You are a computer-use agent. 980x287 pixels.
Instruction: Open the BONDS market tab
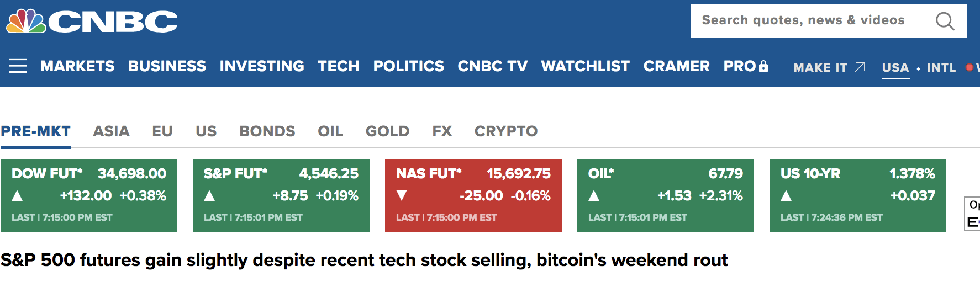pos(267,131)
